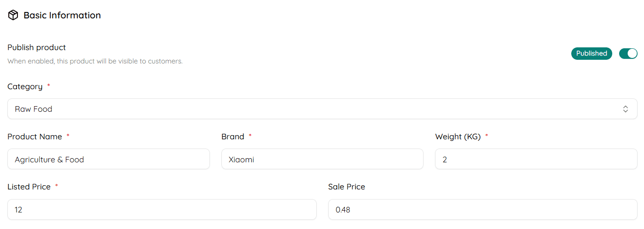The height and width of the screenshot is (229, 644).
Task: Focus the Product Name field with Agriculture & Food
Action: tap(109, 159)
